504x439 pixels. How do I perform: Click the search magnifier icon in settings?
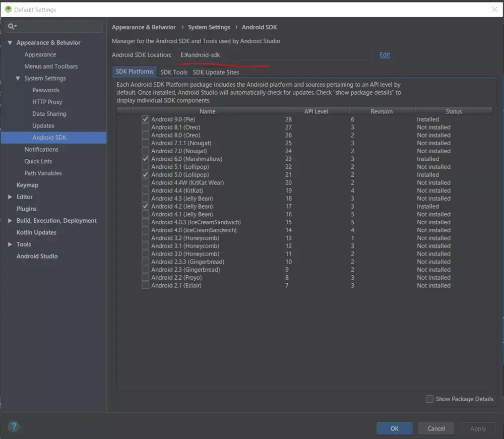tap(12, 26)
